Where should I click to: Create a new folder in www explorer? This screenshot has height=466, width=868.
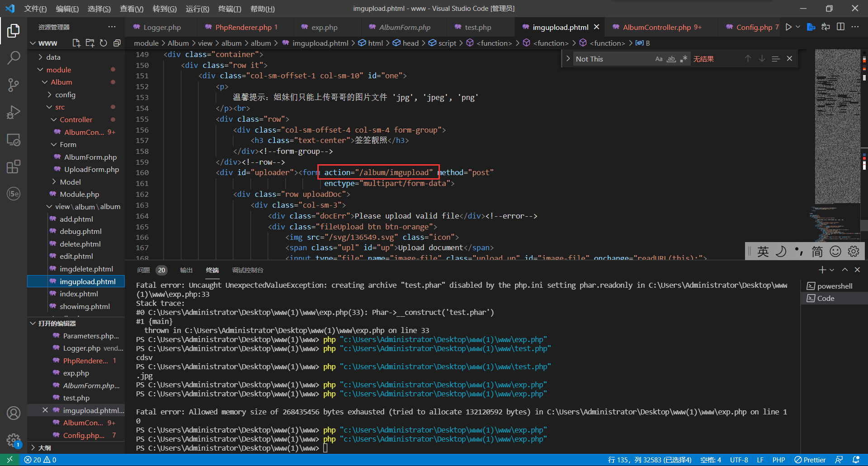(90, 43)
